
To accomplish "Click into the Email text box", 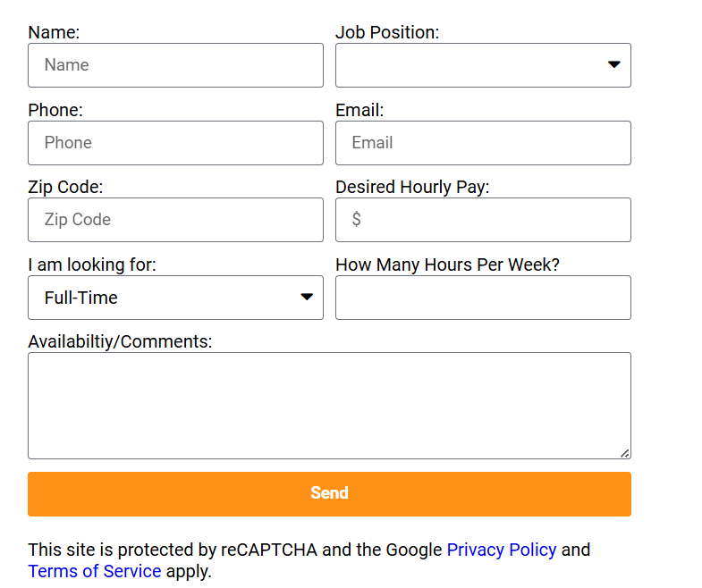I will pyautogui.click(x=483, y=143).
